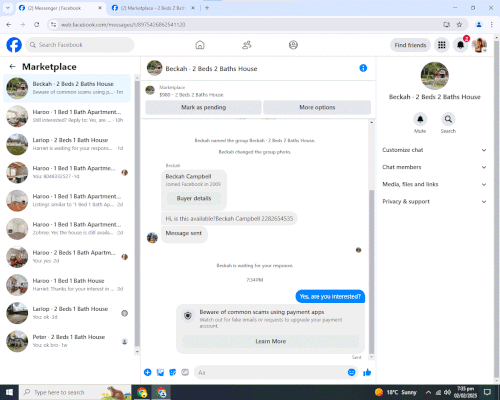Choose a GIF icon
The image size is (500, 400).
tap(185, 372)
